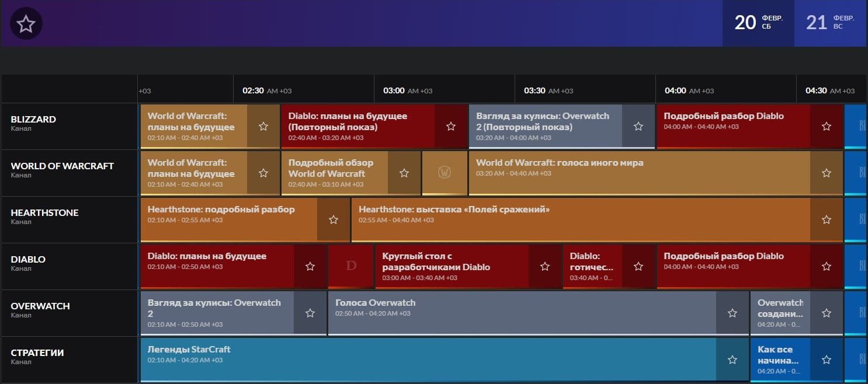The height and width of the screenshot is (384, 868).
Task: Open Взгляд за кулисы: Overwatch 2 (Повторный показ)
Action: pyautogui.click(x=546, y=126)
